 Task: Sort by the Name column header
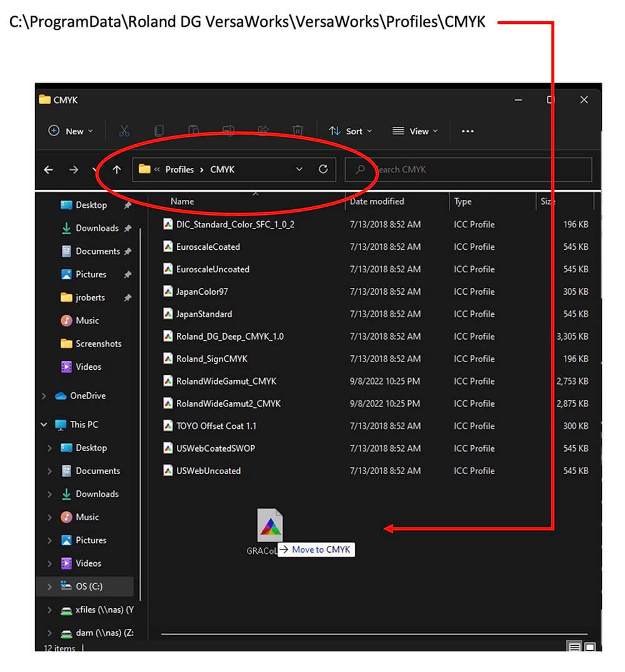182,202
